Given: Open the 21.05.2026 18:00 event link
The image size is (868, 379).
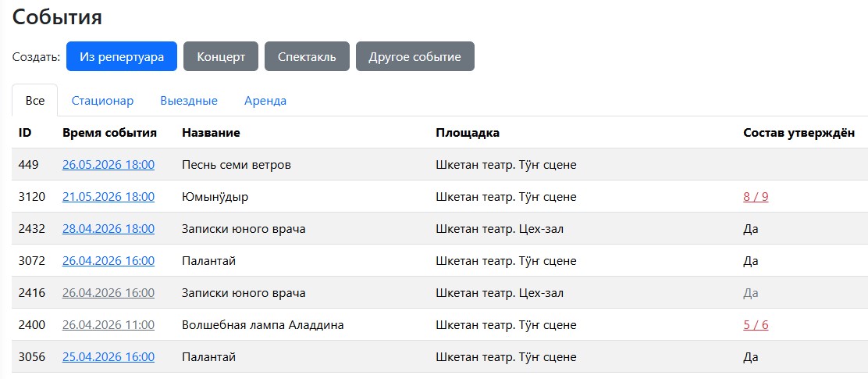Looking at the screenshot, I should click(x=108, y=197).
